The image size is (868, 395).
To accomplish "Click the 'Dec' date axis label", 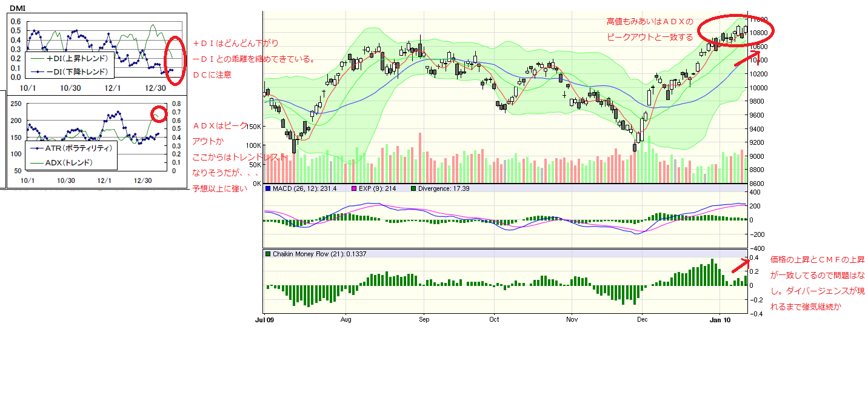I will pos(643,318).
